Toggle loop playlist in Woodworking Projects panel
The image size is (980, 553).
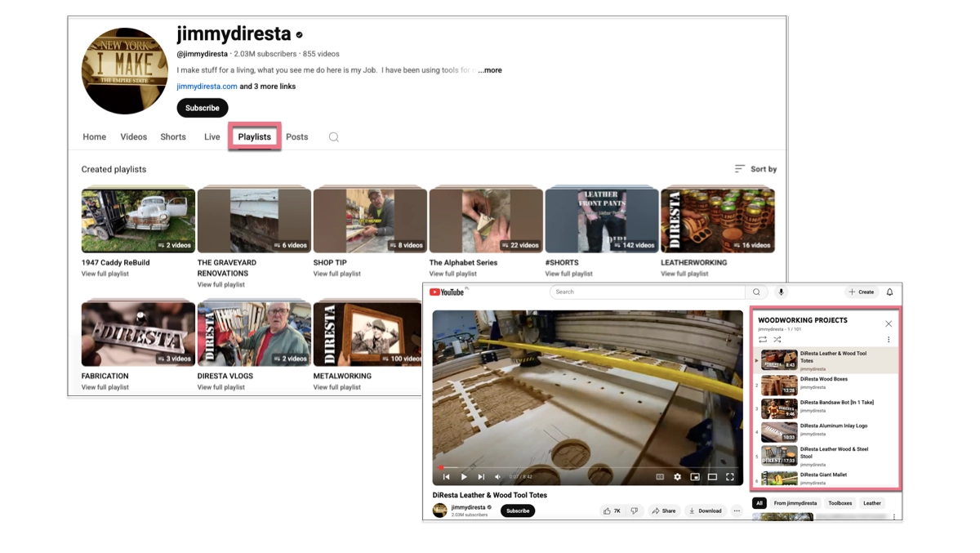[x=764, y=339]
